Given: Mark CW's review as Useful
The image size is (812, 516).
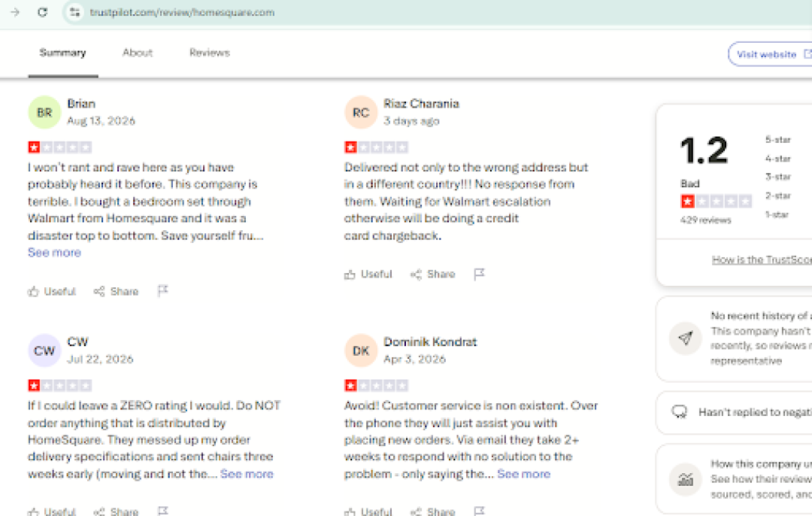Looking at the screenshot, I should (x=52, y=511).
